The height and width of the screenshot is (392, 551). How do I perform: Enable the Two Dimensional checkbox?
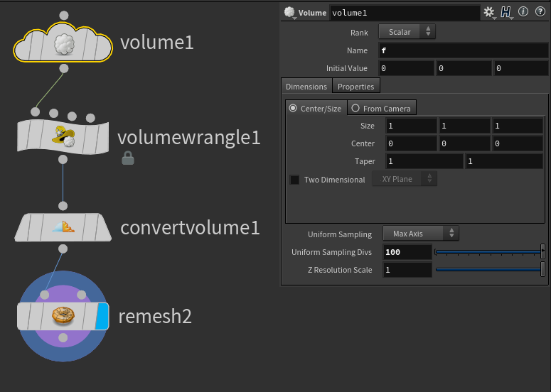click(x=294, y=180)
